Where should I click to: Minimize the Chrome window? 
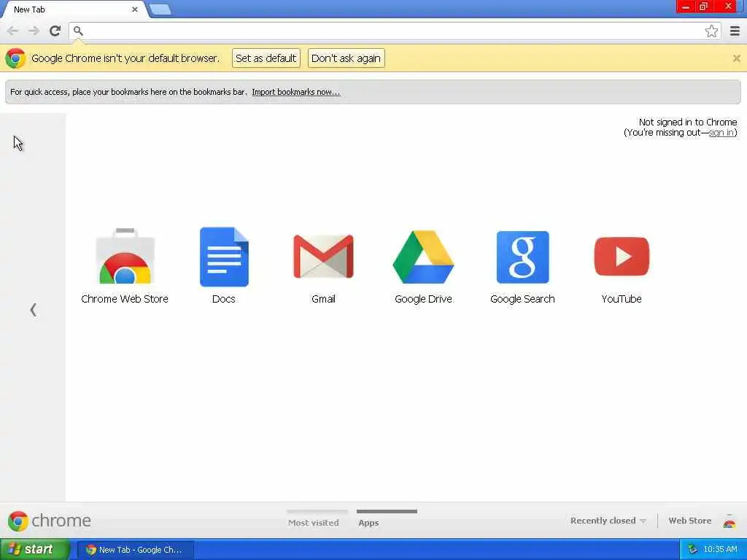[686, 6]
